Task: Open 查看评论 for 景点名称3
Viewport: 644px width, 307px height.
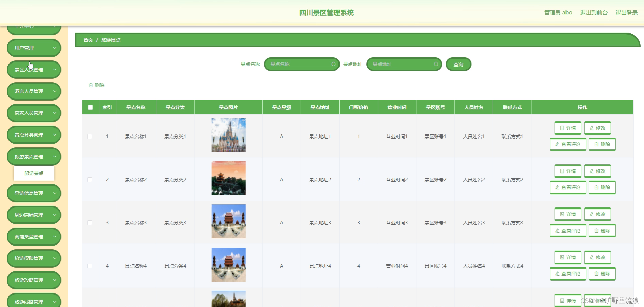Action: pos(568,231)
